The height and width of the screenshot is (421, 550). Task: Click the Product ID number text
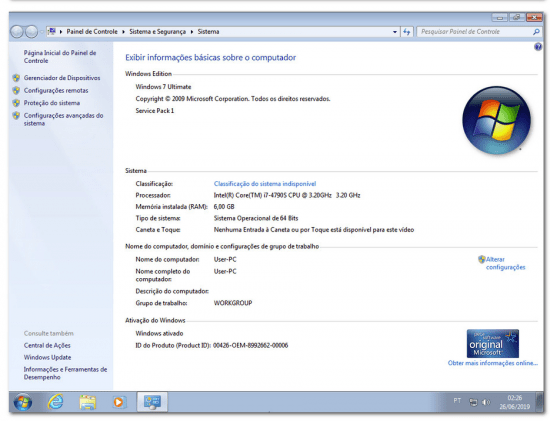pos(250,345)
